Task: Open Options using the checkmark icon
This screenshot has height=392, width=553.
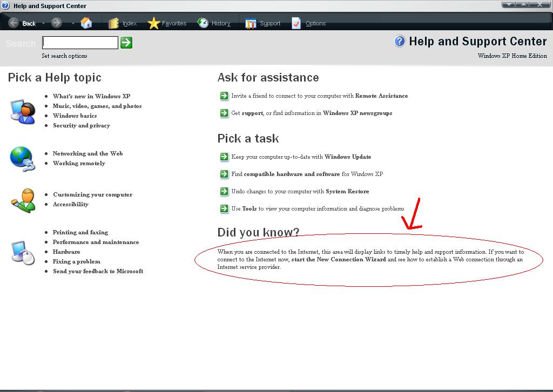Action: click(x=296, y=23)
